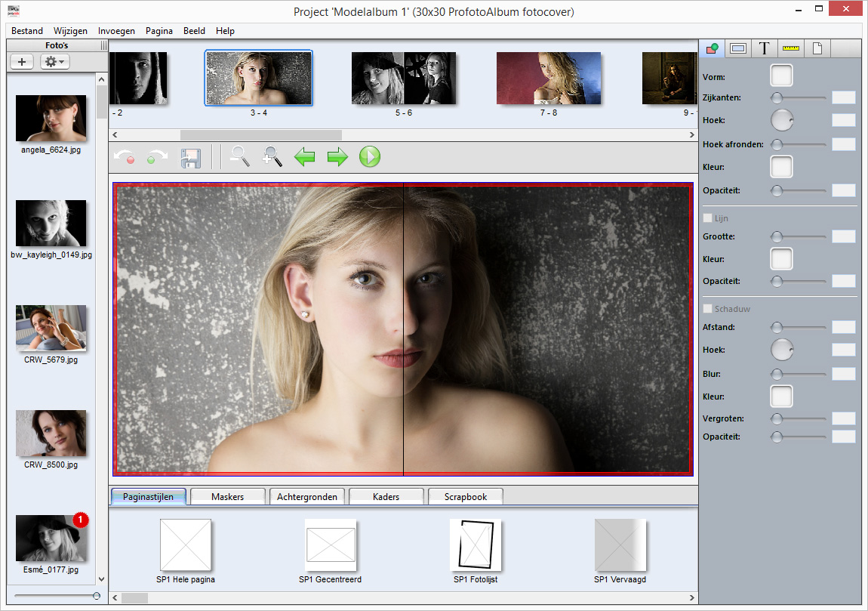Screen dimensions: 868x611
Task: Enable the Schaduw checkbox
Action: tap(707, 309)
